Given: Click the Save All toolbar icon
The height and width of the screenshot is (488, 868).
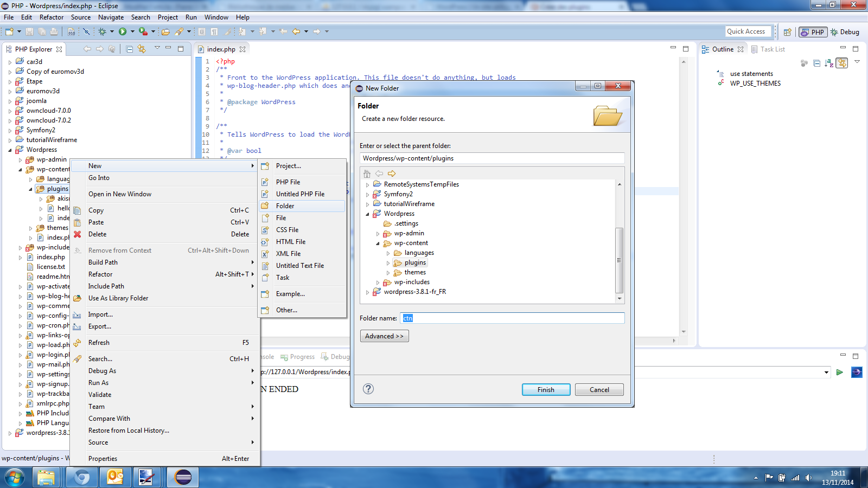Looking at the screenshot, I should click(42, 31).
